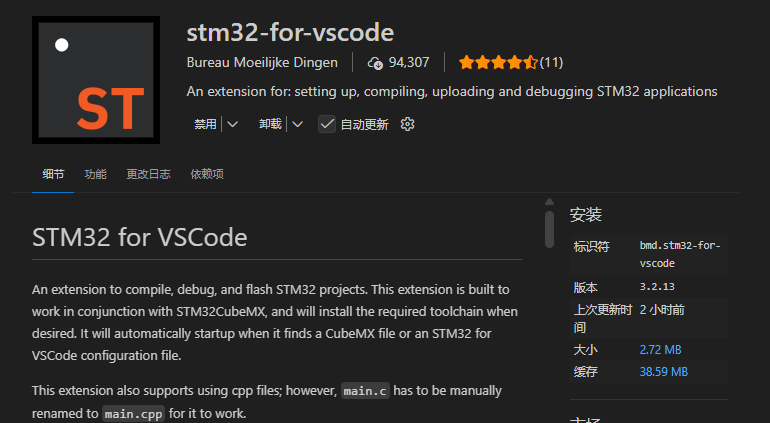Click the 禁用 button
This screenshot has width=770, height=423.
pyautogui.click(x=206, y=124)
